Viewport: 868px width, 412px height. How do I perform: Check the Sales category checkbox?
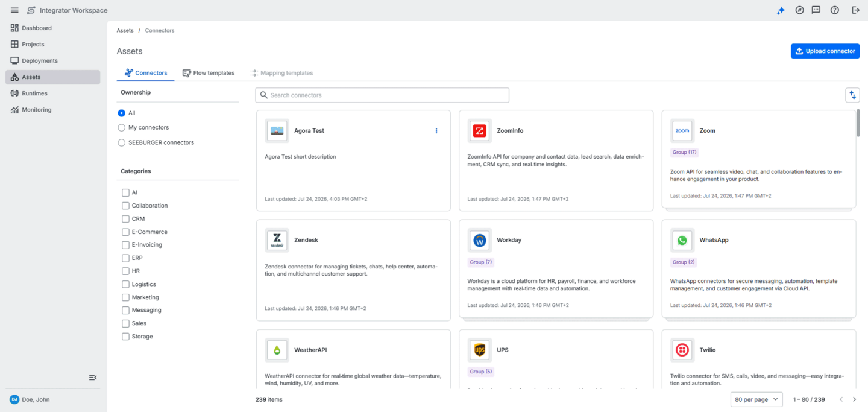(125, 323)
